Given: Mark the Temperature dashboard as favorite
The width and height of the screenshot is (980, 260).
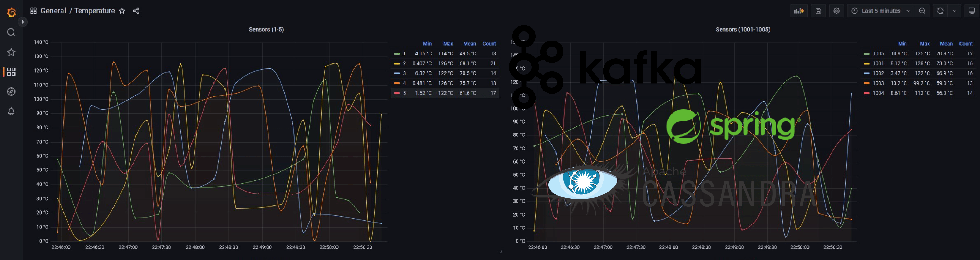Looking at the screenshot, I should pos(122,11).
